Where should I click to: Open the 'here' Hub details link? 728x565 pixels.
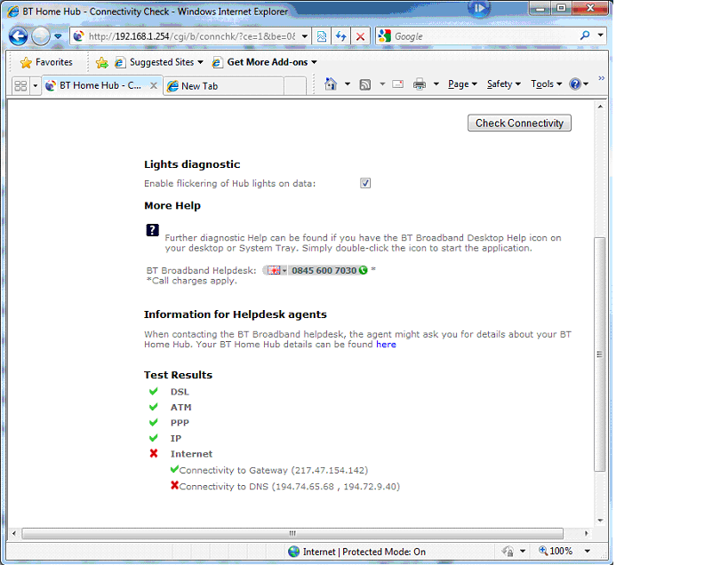point(386,344)
